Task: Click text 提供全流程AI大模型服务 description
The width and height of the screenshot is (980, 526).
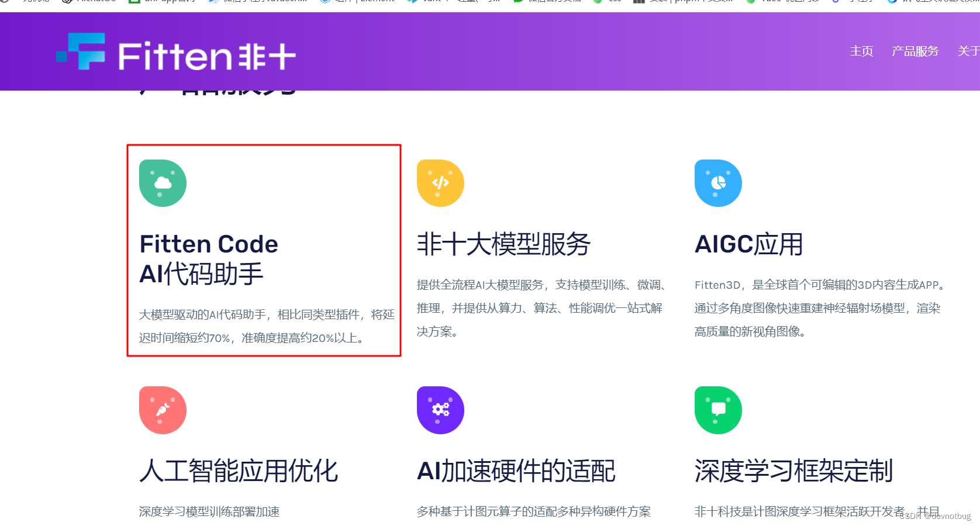Action: click(x=541, y=308)
